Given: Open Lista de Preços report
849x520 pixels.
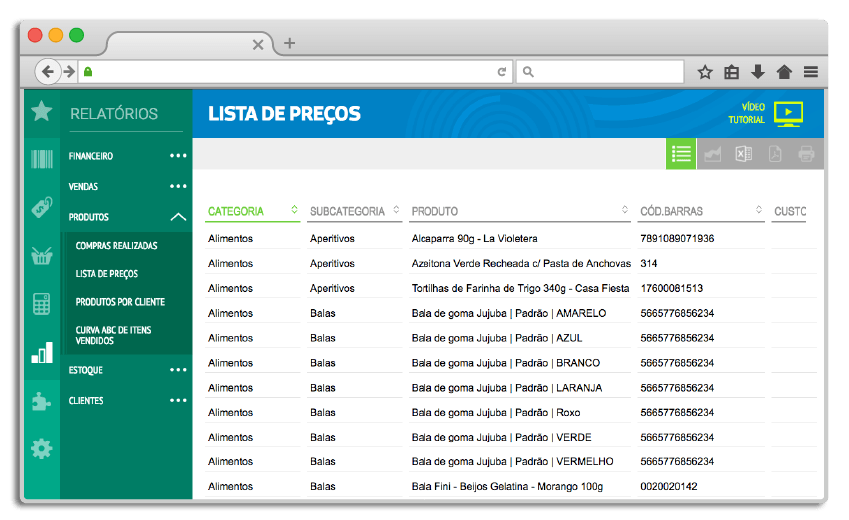Looking at the screenshot, I should (x=107, y=274).
